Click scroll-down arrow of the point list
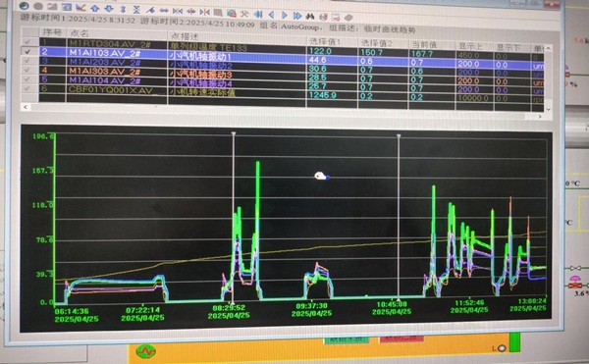Viewport: 589px width, 364px height. coord(548,109)
